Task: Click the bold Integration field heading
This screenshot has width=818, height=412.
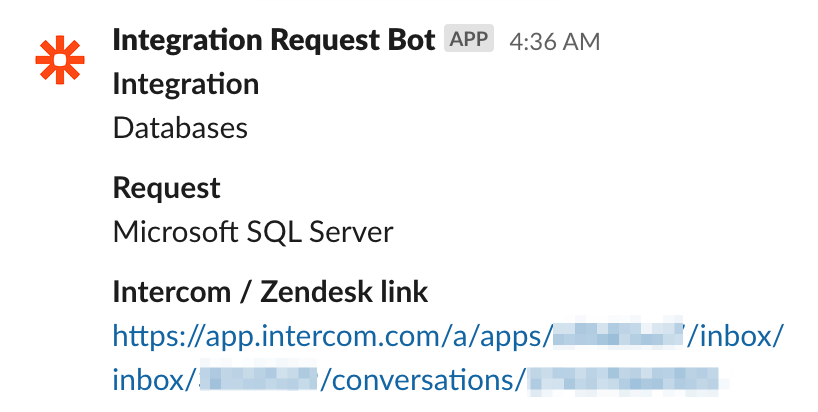Action: [186, 84]
